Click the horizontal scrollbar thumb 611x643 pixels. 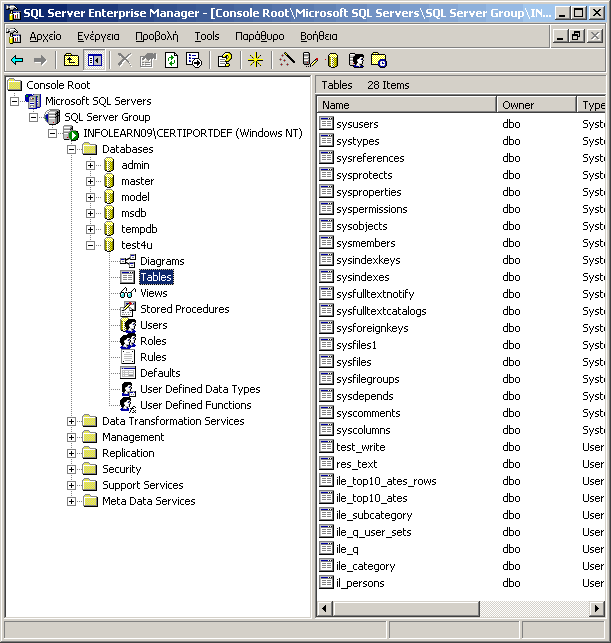[406, 609]
